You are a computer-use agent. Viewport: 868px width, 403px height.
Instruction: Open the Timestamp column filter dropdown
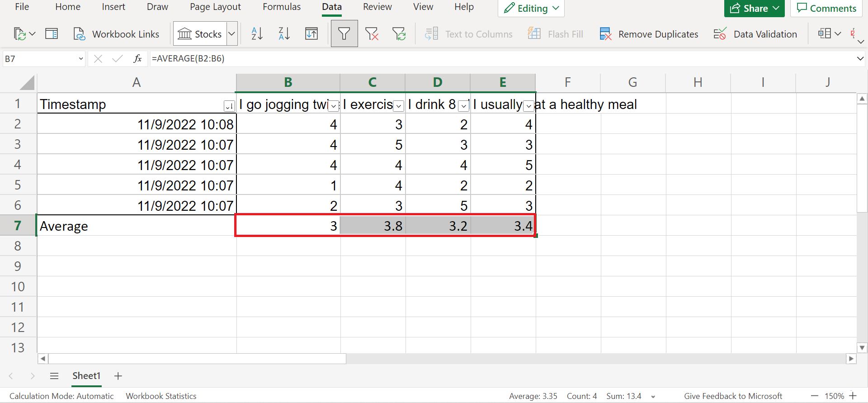click(x=229, y=106)
